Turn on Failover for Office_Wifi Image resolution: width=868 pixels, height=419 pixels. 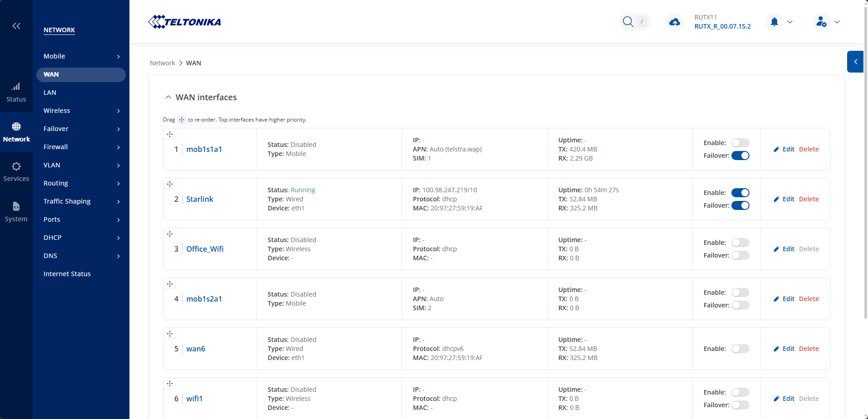point(740,255)
